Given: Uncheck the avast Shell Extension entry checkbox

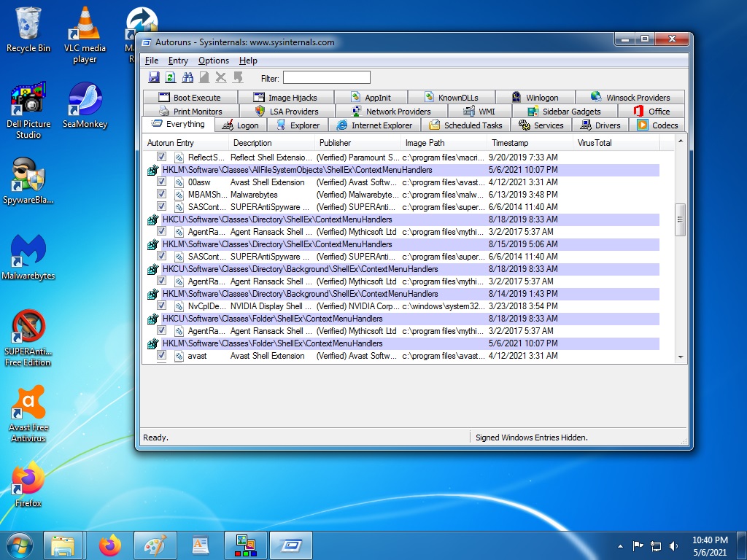Looking at the screenshot, I should pos(161,355).
